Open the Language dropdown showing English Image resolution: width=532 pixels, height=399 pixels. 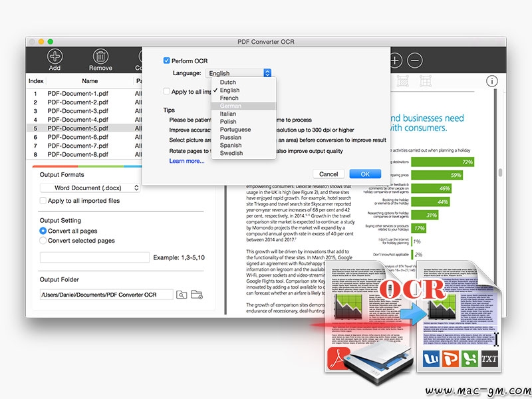click(238, 73)
